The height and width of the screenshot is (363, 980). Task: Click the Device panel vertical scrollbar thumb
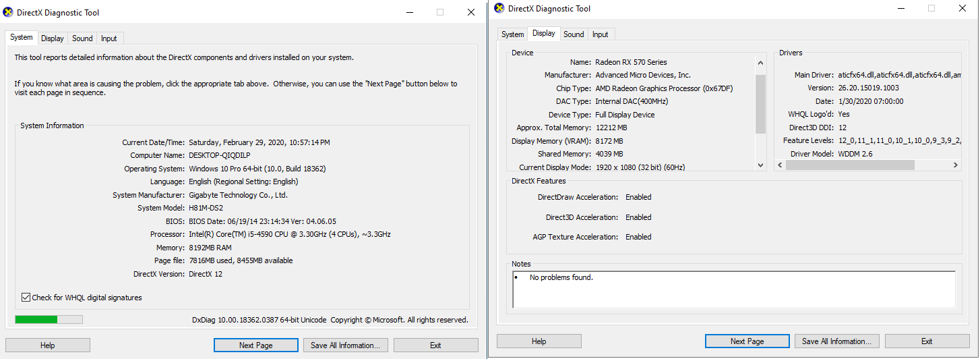pos(761,104)
